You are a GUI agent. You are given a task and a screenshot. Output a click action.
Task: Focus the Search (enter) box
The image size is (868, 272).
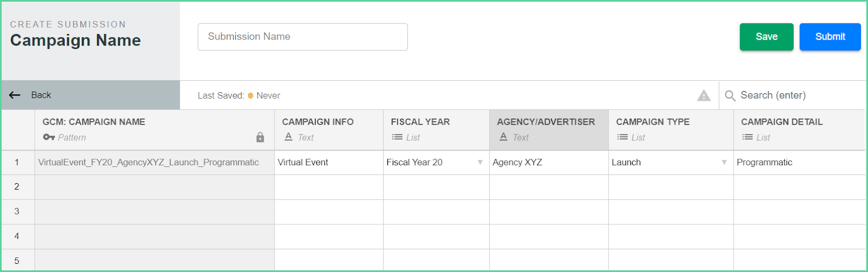coord(793,95)
